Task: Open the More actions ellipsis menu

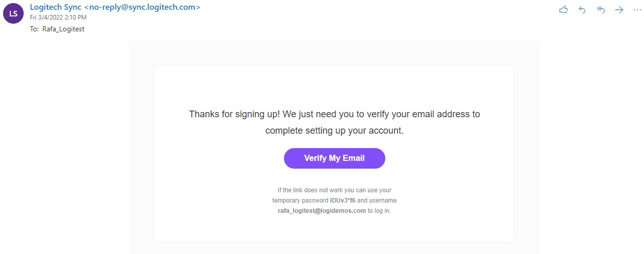Action: [x=637, y=10]
